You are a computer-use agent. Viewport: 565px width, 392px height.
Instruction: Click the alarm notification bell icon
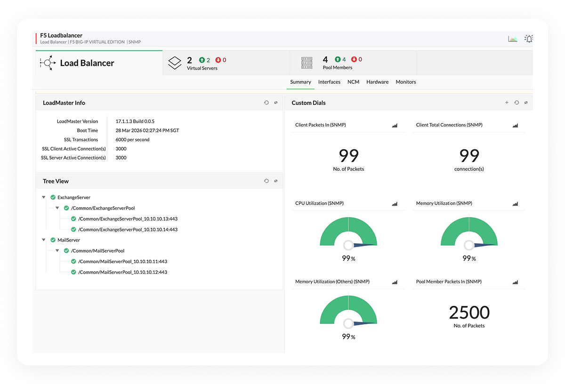pyautogui.click(x=528, y=38)
